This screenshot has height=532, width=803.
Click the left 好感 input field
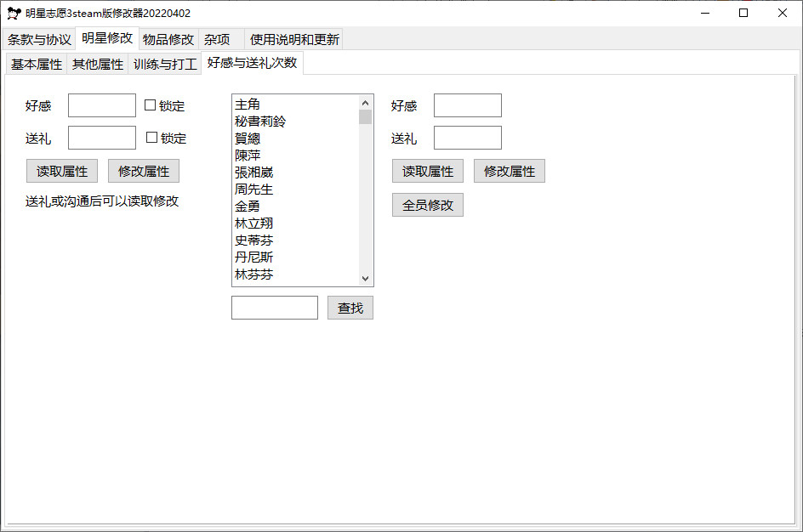pos(102,105)
